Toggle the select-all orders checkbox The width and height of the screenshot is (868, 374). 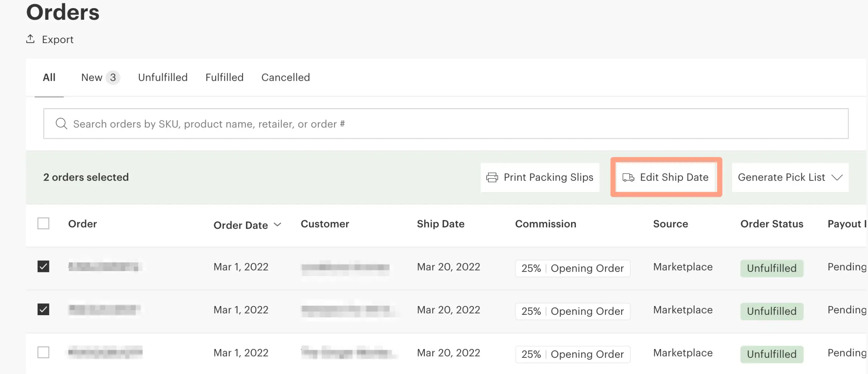tap(43, 224)
